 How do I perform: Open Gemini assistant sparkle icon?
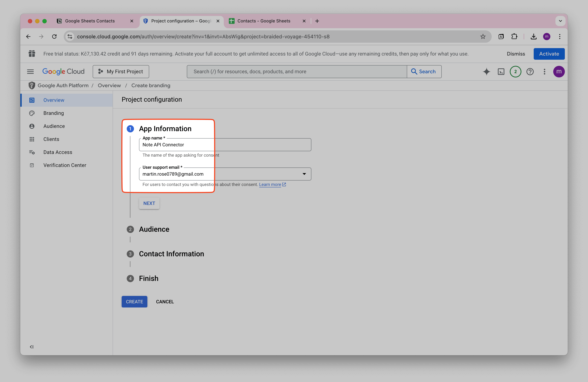coord(486,72)
